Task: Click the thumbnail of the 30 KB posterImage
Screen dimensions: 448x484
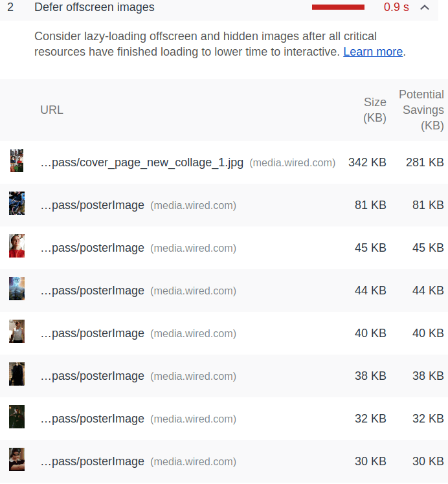Action: click(x=17, y=459)
